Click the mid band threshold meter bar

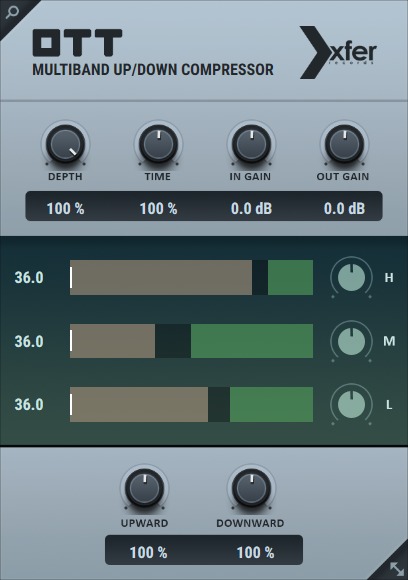tap(191, 341)
